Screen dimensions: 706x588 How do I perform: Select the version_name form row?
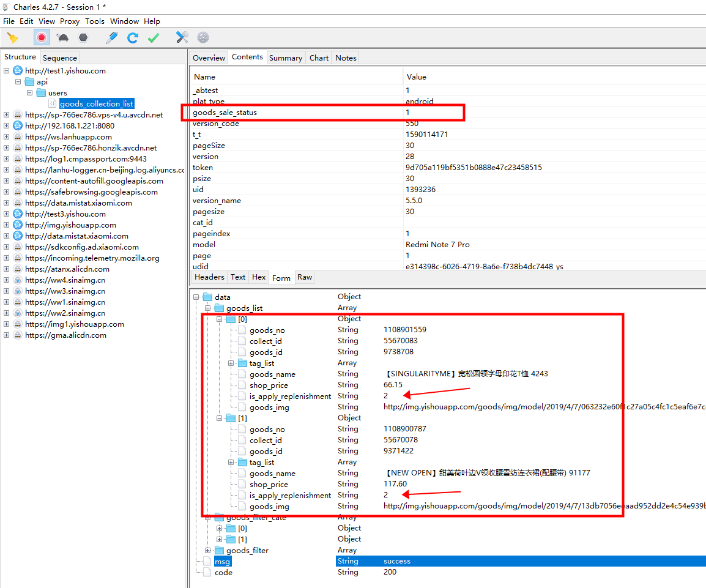448,200
